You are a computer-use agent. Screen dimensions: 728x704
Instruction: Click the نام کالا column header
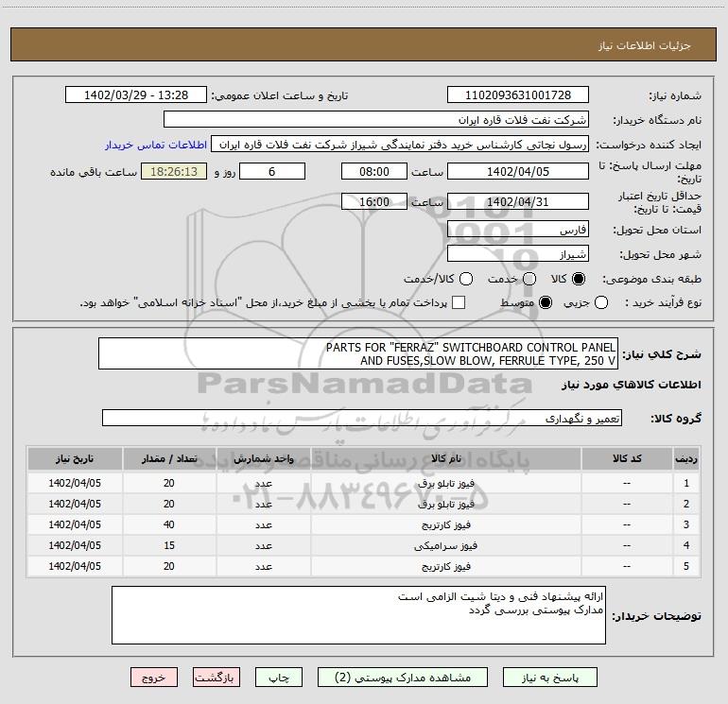click(x=445, y=458)
